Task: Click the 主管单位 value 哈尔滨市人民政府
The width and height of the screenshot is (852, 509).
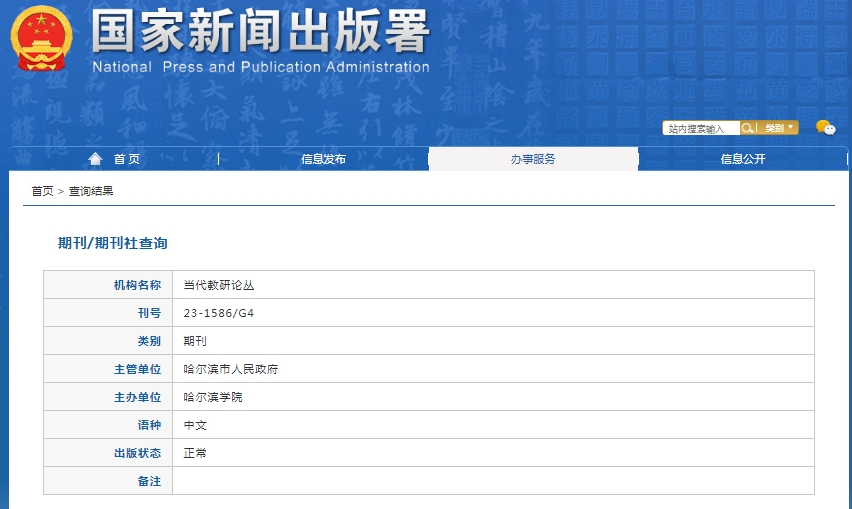Action: tap(231, 369)
